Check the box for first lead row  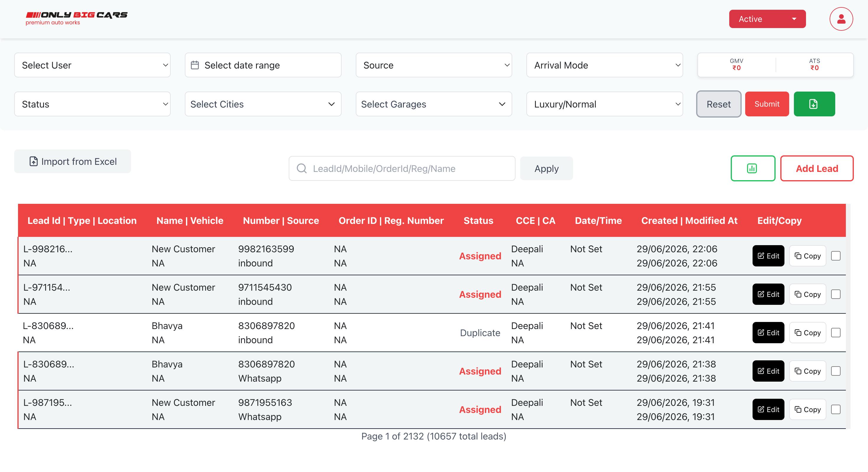836,256
